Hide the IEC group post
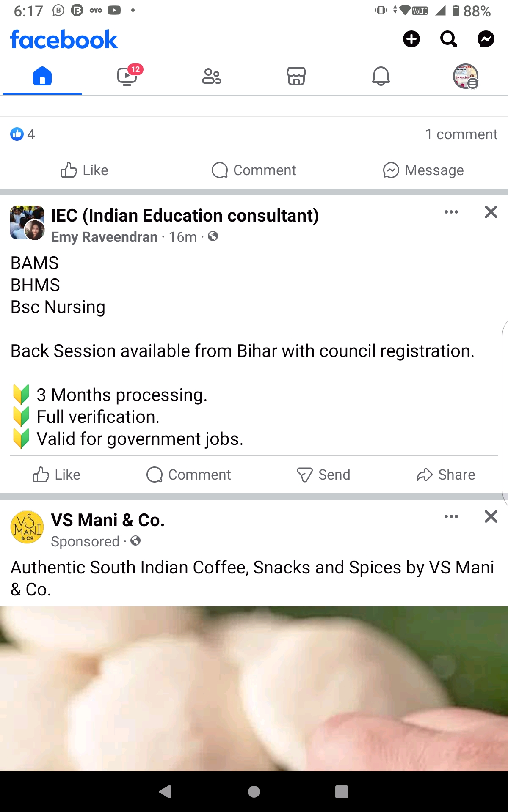The image size is (508, 812). (x=491, y=212)
